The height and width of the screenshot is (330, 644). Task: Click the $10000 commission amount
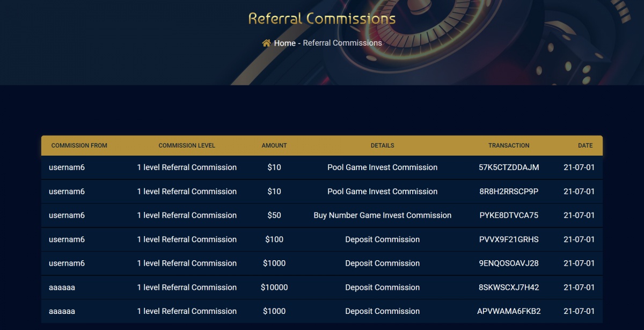click(274, 287)
